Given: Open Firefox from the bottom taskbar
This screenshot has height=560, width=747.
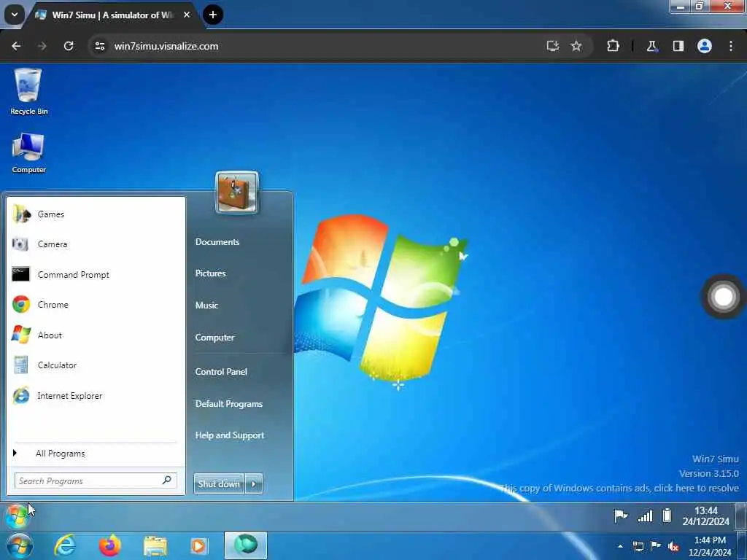Looking at the screenshot, I should [109, 545].
